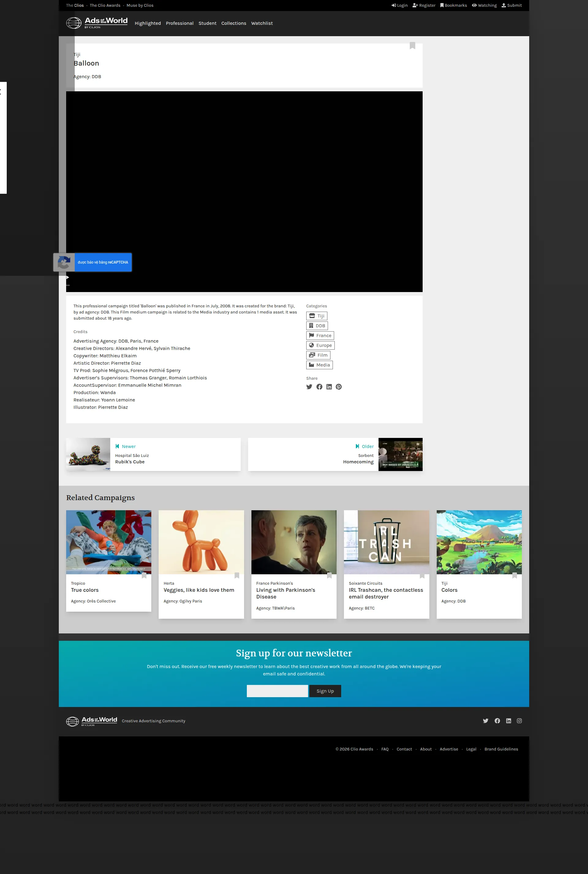588x874 pixels.
Task: Share on LinkedIn icon under Share
Action: (x=329, y=387)
